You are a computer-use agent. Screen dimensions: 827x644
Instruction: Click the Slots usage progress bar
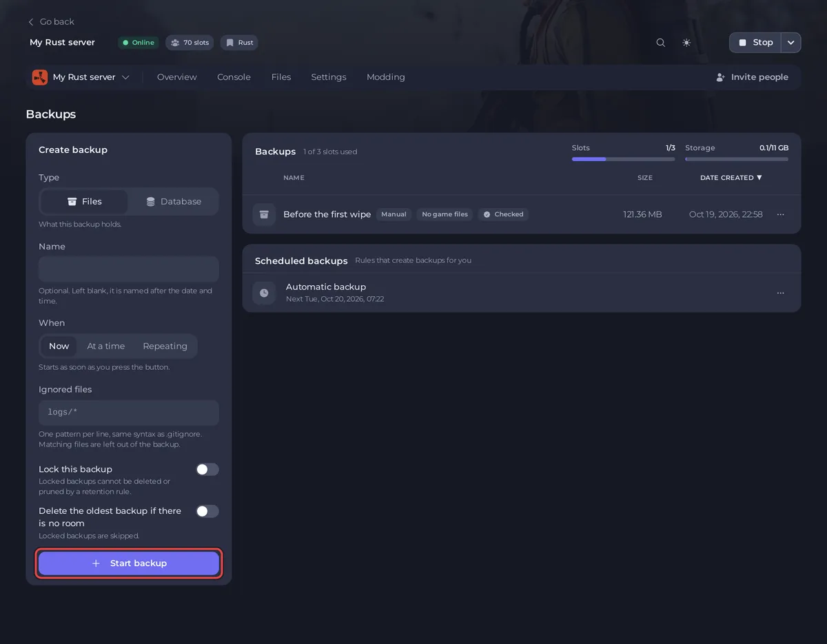pyautogui.click(x=624, y=159)
